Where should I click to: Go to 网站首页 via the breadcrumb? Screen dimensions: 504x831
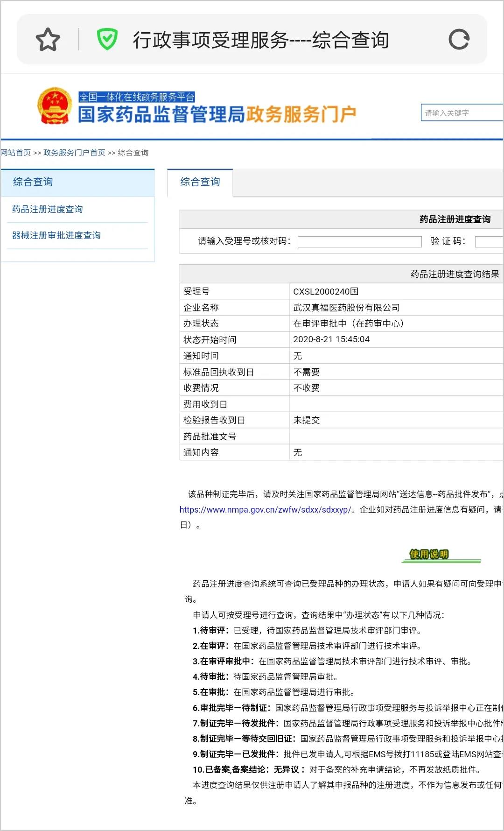(x=16, y=153)
